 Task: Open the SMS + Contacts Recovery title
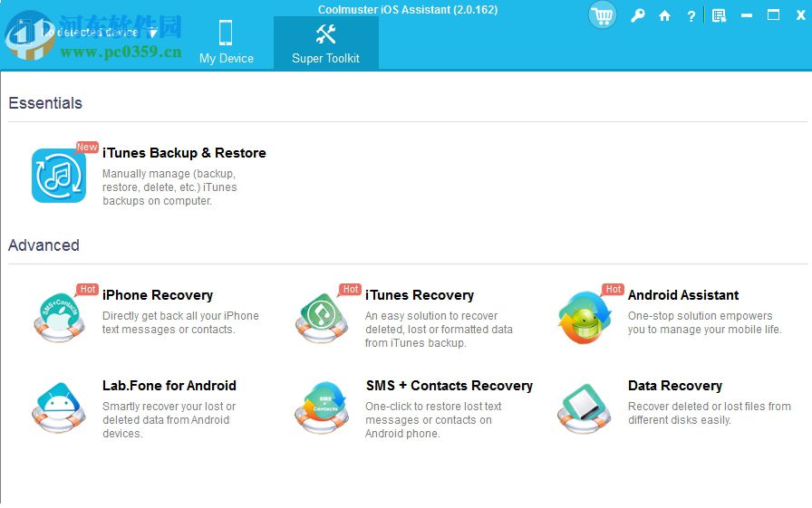(449, 386)
